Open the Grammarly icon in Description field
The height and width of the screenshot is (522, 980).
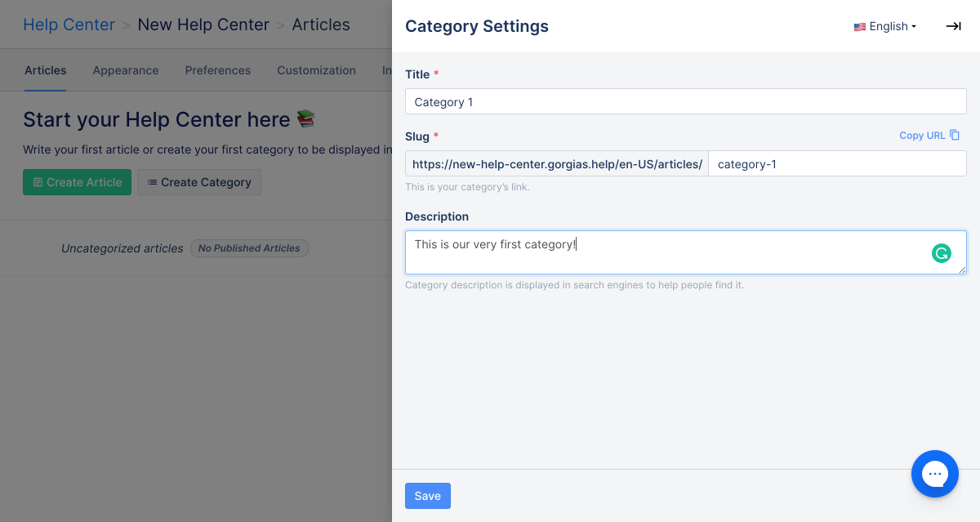[942, 253]
